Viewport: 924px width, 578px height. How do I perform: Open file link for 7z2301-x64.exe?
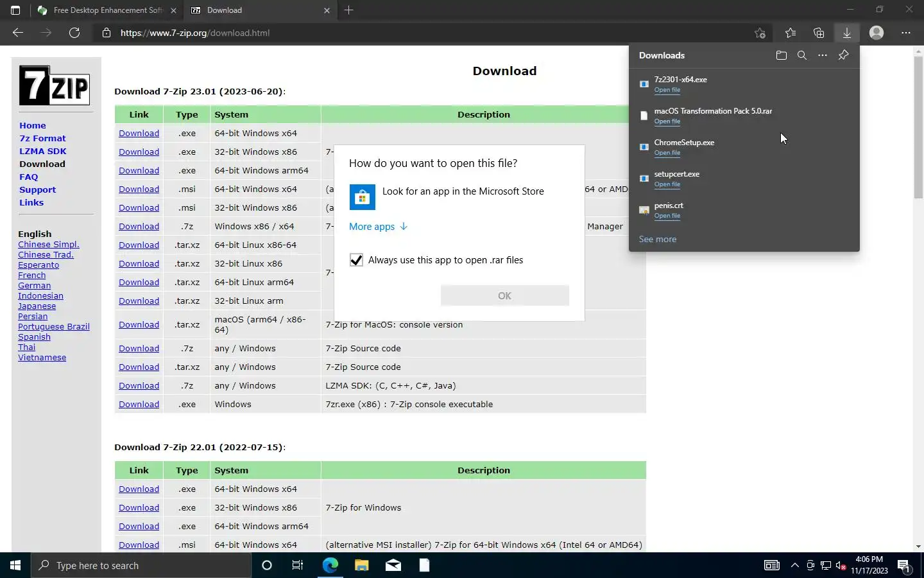[667, 90]
